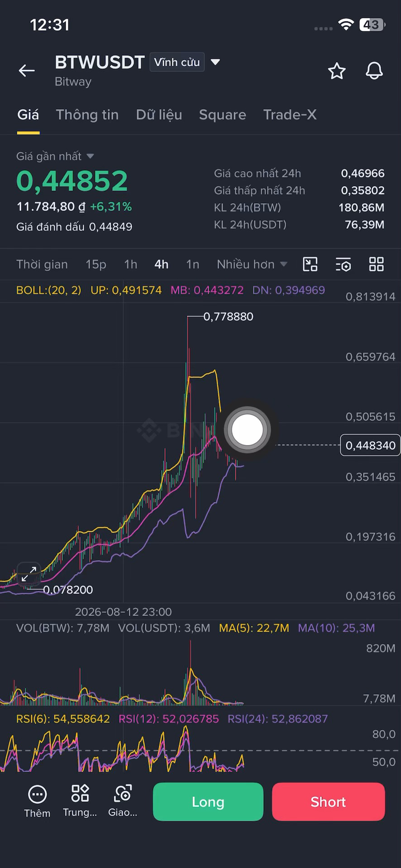This screenshot has height=868, width=401.
Task: Tap the back arrow icon
Action: tap(27, 71)
